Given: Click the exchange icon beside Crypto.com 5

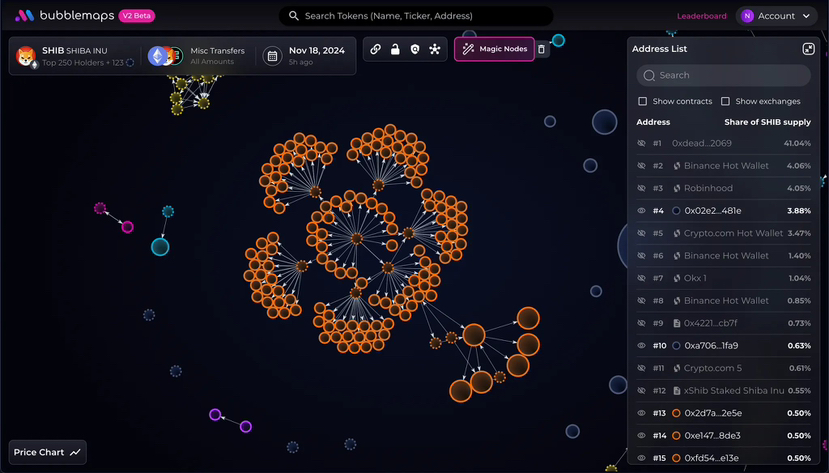Looking at the screenshot, I should (x=676, y=368).
